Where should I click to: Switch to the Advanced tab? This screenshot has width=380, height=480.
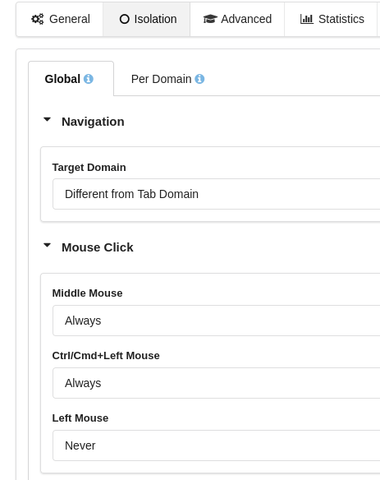[237, 19]
